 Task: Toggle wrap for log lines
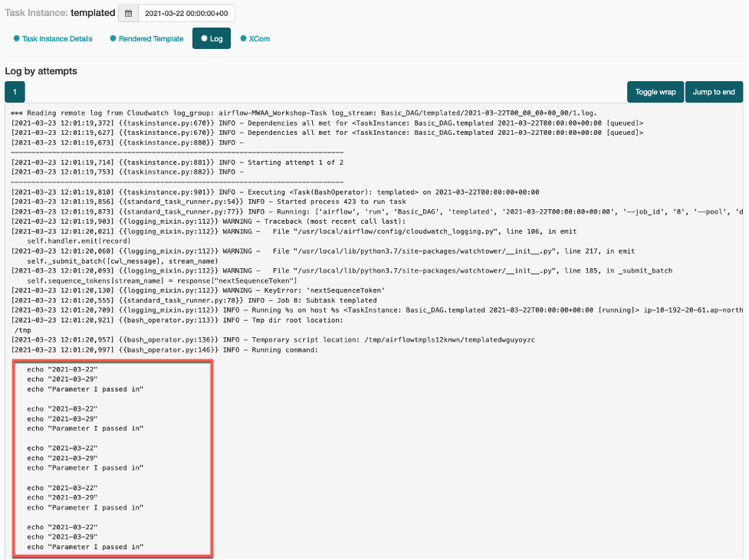tap(655, 91)
